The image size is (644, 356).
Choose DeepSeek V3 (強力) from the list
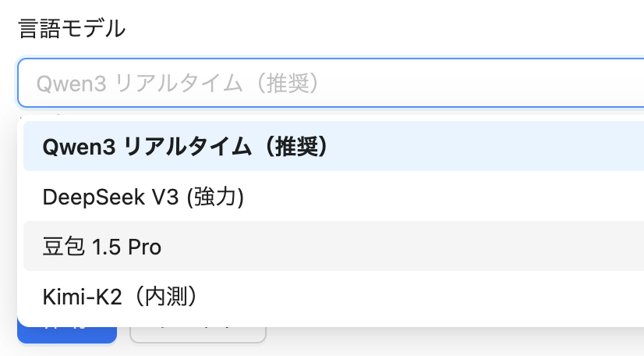(x=334, y=196)
